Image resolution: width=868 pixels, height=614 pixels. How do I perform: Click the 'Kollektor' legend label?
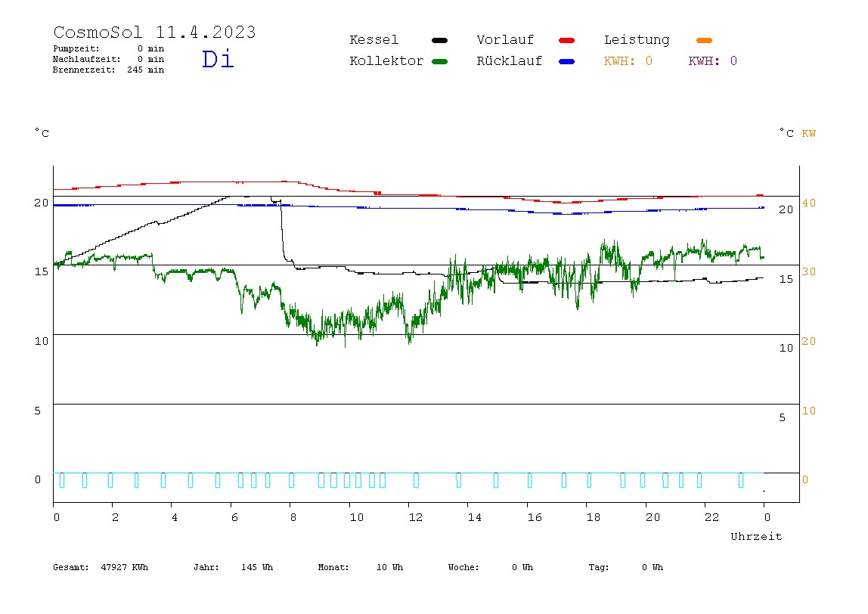[x=386, y=61]
